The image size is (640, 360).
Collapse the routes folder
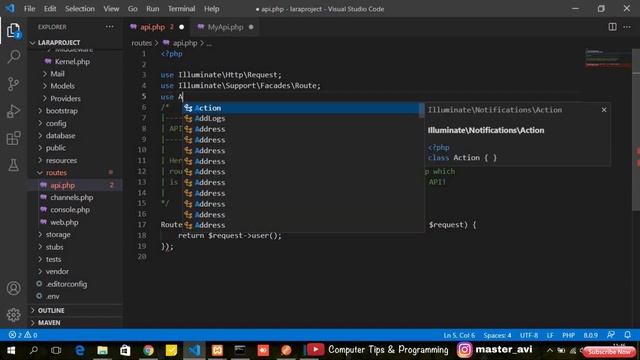coord(56,173)
